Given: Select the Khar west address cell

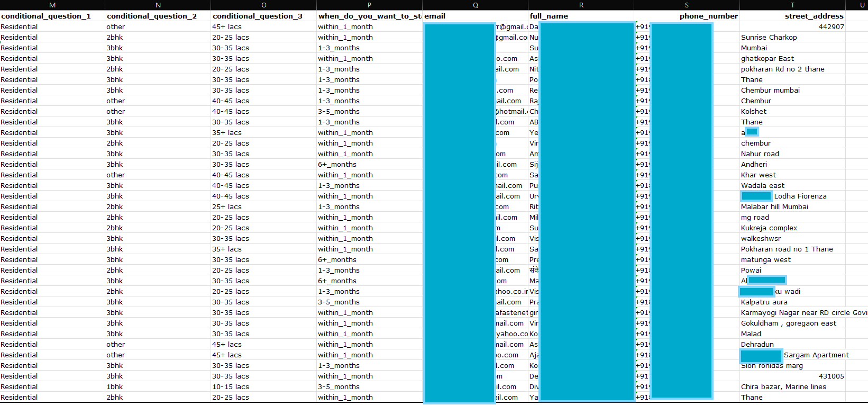Looking at the screenshot, I should pyautogui.click(x=793, y=175).
